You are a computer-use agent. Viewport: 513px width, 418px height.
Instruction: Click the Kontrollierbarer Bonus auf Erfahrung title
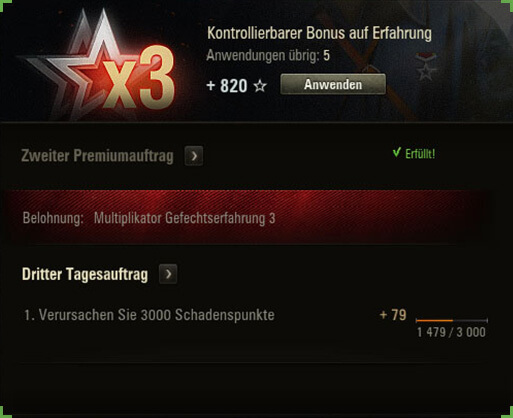(319, 33)
